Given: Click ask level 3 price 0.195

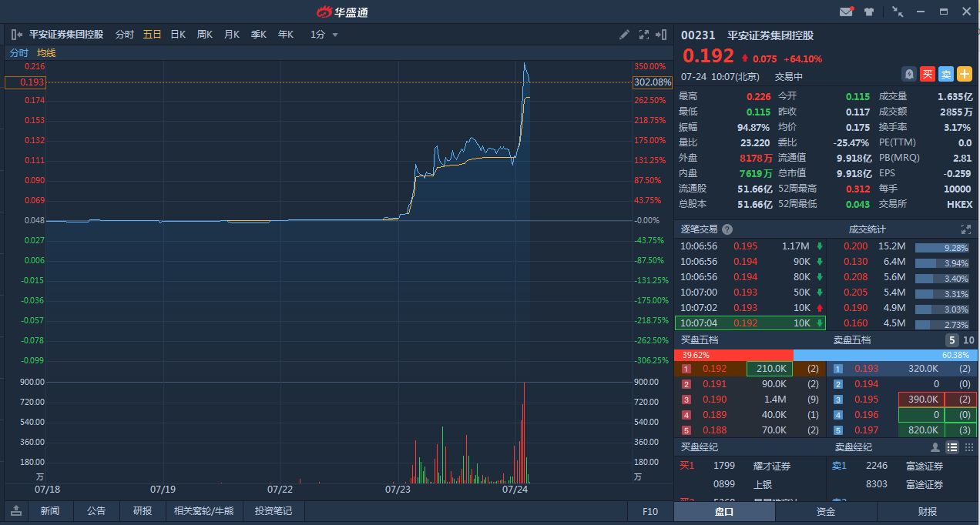Looking at the screenshot, I should point(866,400).
